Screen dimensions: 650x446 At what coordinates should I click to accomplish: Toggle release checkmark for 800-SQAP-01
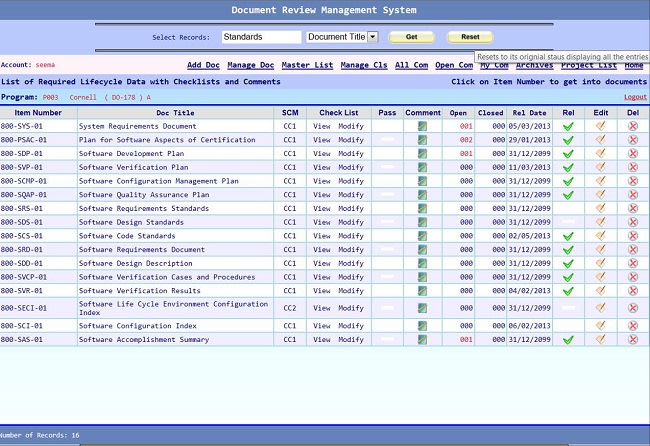click(568, 195)
